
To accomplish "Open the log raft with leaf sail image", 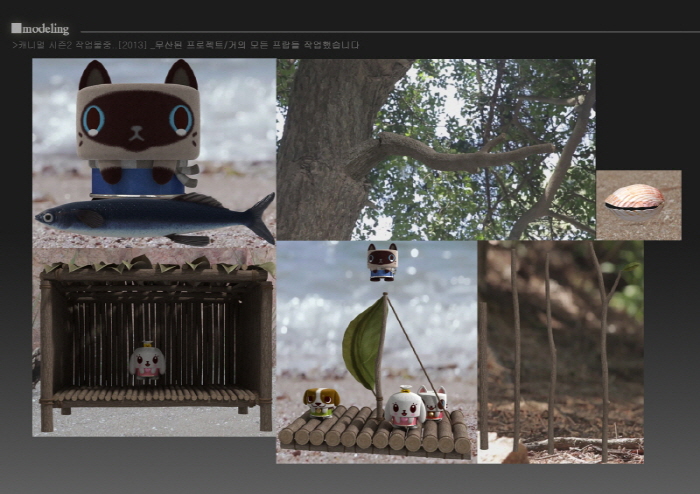I will (377, 352).
